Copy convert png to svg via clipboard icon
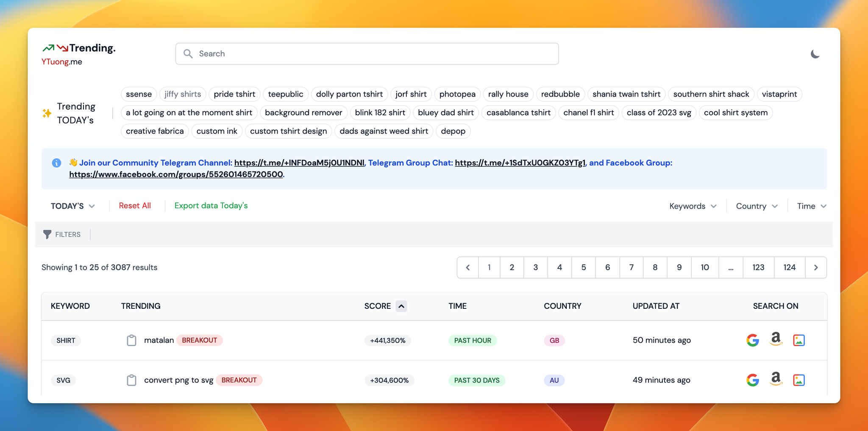Image resolution: width=868 pixels, height=431 pixels. pyautogui.click(x=131, y=380)
